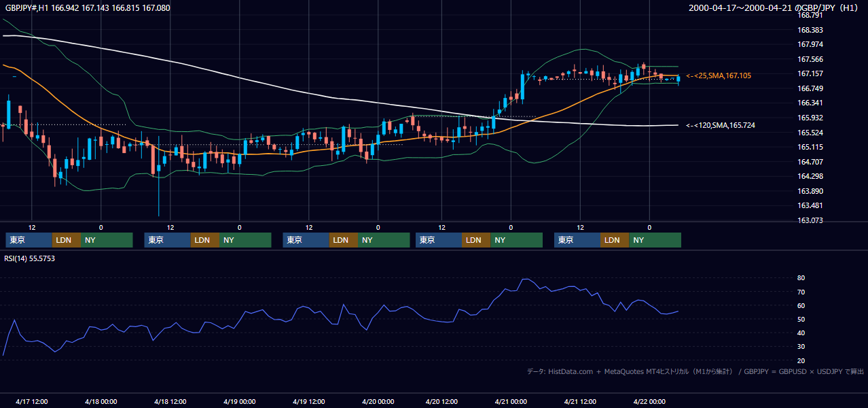
Task: Click the 120 SMA 165.724 label
Action: tap(721, 125)
